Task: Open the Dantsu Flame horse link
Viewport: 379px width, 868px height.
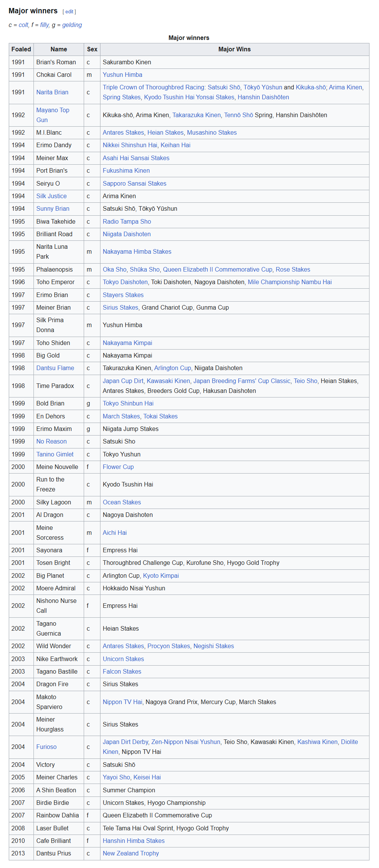Action: [x=55, y=368]
